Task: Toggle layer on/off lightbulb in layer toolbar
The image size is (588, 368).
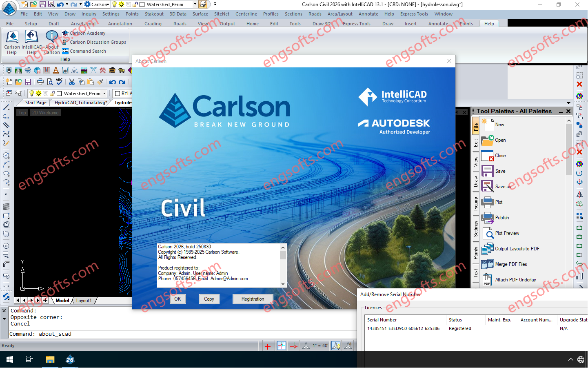Action: [x=31, y=93]
